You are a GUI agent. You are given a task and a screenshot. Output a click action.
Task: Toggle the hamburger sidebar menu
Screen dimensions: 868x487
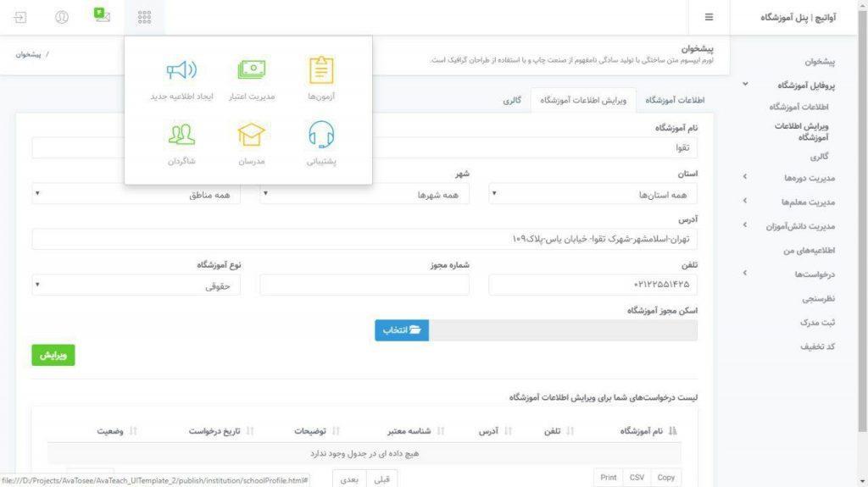tap(709, 17)
